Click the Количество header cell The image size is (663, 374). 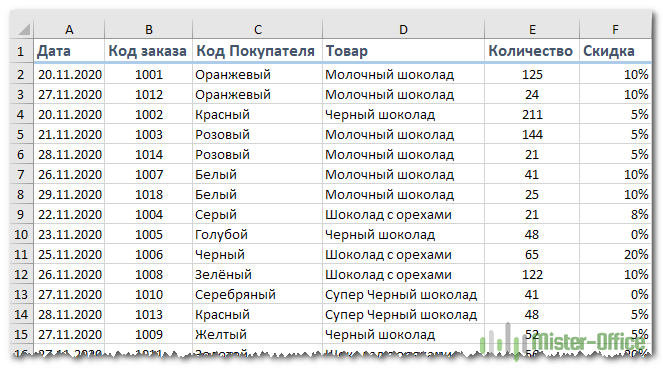point(532,51)
